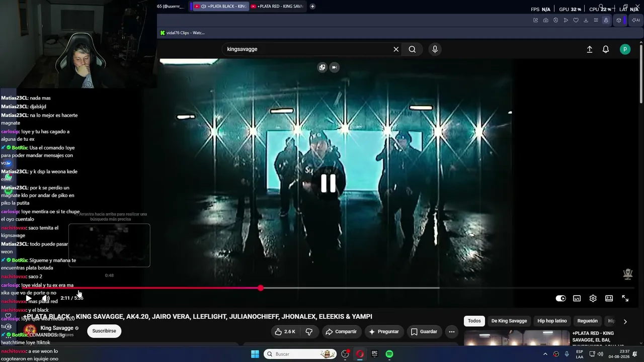Viewport: 644px width, 362px height.
Task: Clear the kingsavagge search text
Action: 396,49
